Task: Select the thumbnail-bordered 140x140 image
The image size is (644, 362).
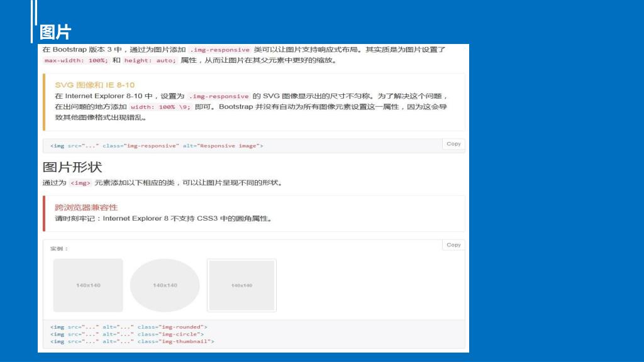Action: click(x=241, y=285)
